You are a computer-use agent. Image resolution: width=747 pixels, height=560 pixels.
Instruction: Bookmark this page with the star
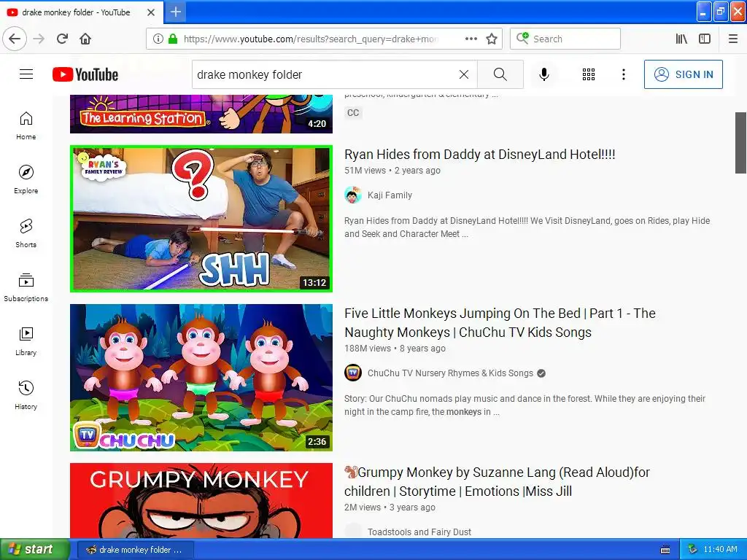coord(492,39)
